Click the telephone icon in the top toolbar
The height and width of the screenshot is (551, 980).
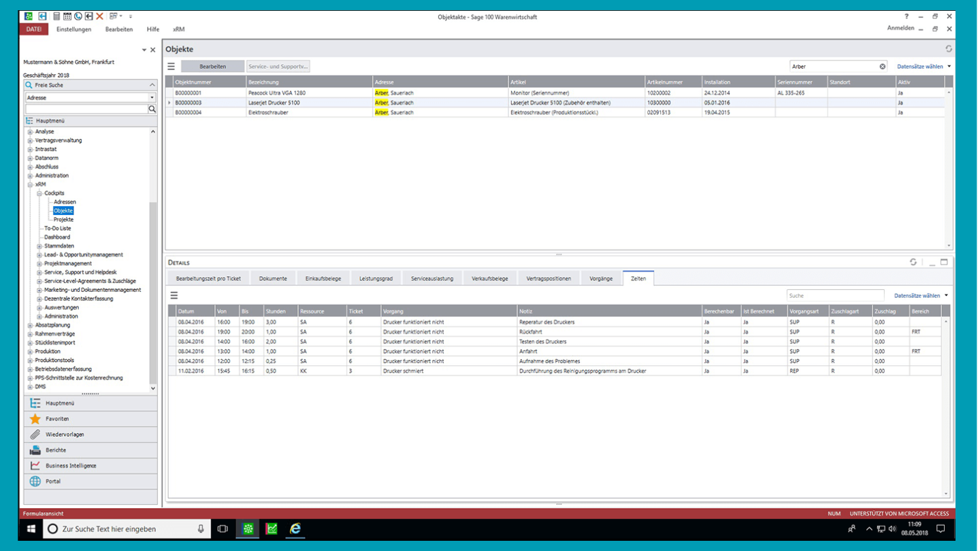[77, 16]
